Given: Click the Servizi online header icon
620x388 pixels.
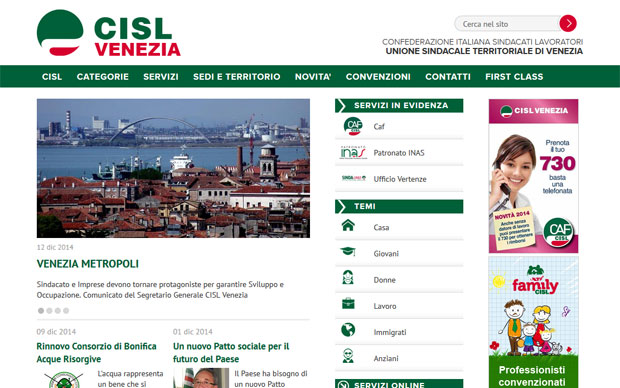Looking at the screenshot, I should click(x=343, y=384).
